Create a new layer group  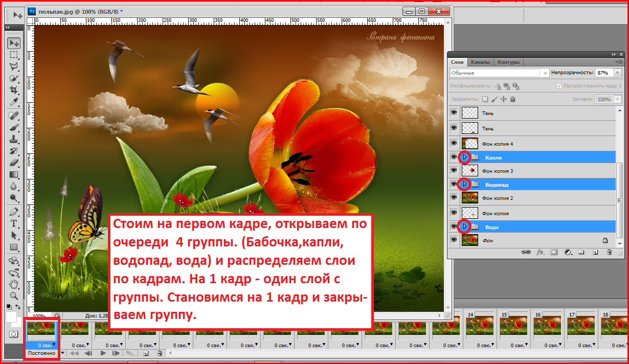pyautogui.click(x=581, y=252)
